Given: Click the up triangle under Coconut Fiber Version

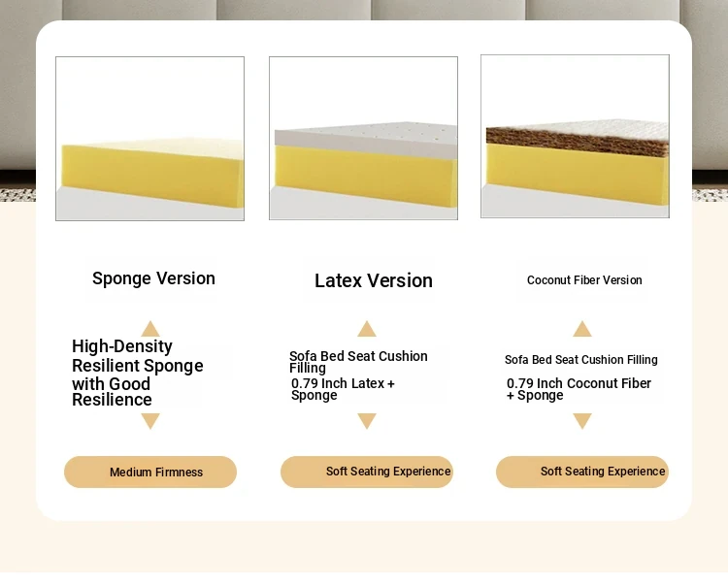Looking at the screenshot, I should click(x=581, y=329).
